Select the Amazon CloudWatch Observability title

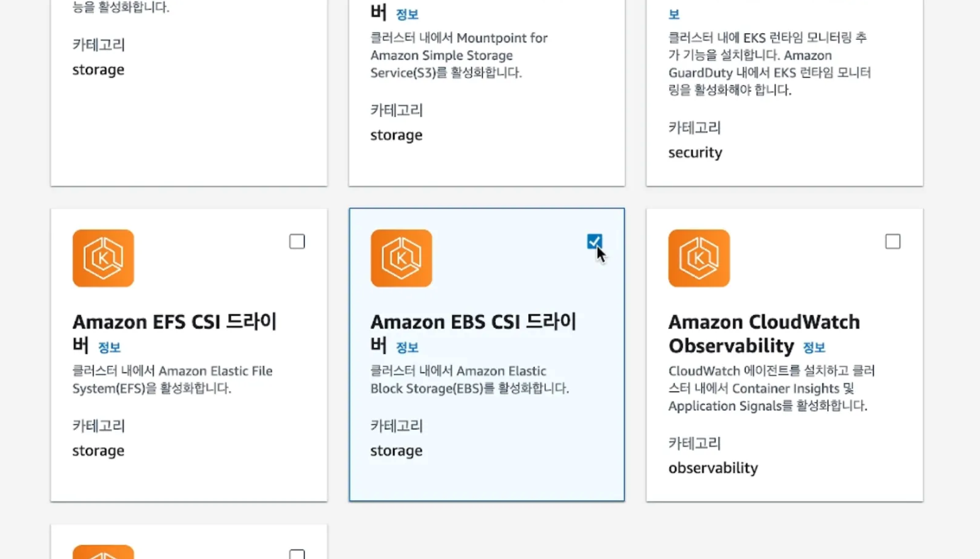pyautogui.click(x=765, y=334)
